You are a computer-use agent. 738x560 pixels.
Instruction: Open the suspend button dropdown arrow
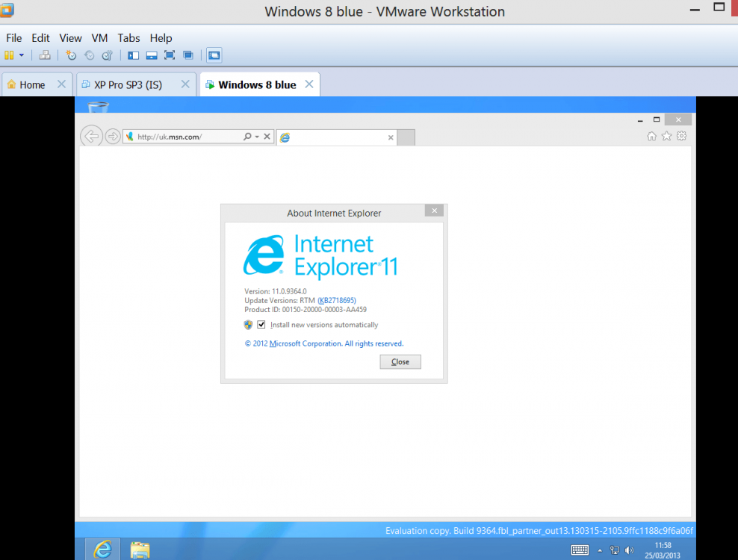(20, 55)
